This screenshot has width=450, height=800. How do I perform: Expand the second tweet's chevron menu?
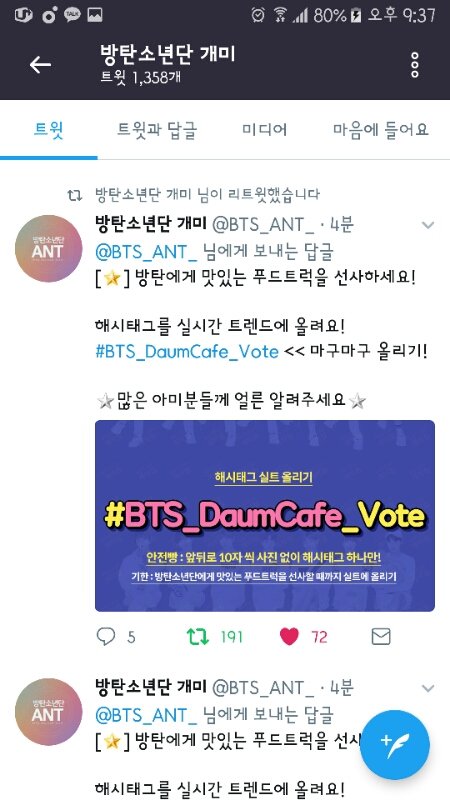point(428,688)
